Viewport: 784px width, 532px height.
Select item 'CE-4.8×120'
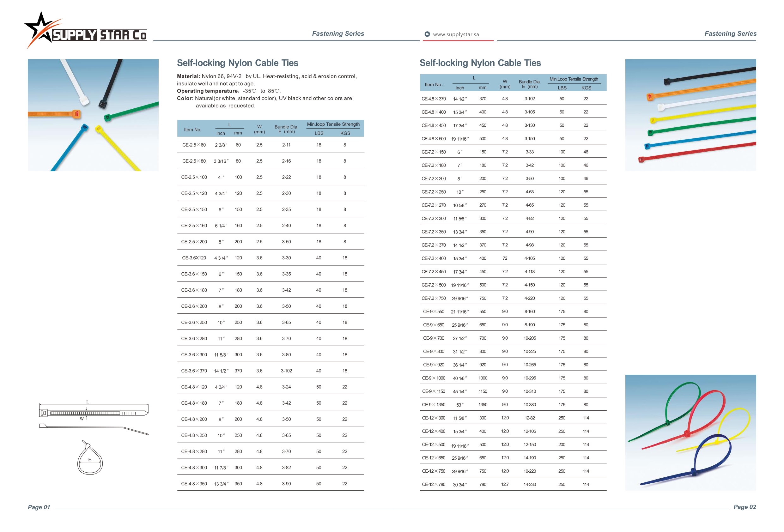click(x=194, y=387)
